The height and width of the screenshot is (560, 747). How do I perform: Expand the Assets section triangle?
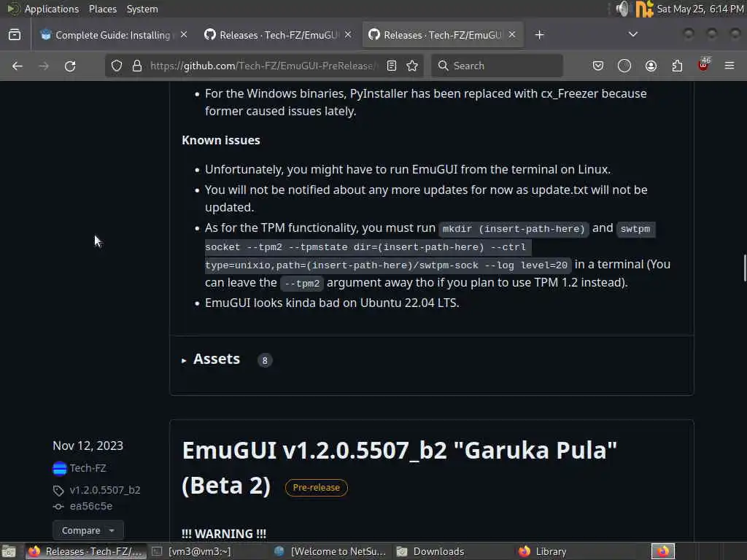[184, 360]
